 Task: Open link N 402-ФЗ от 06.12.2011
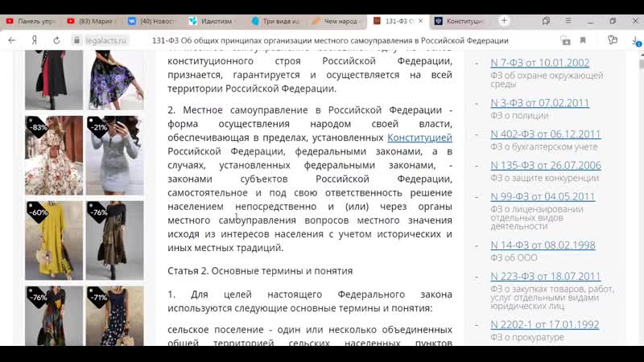546,134
